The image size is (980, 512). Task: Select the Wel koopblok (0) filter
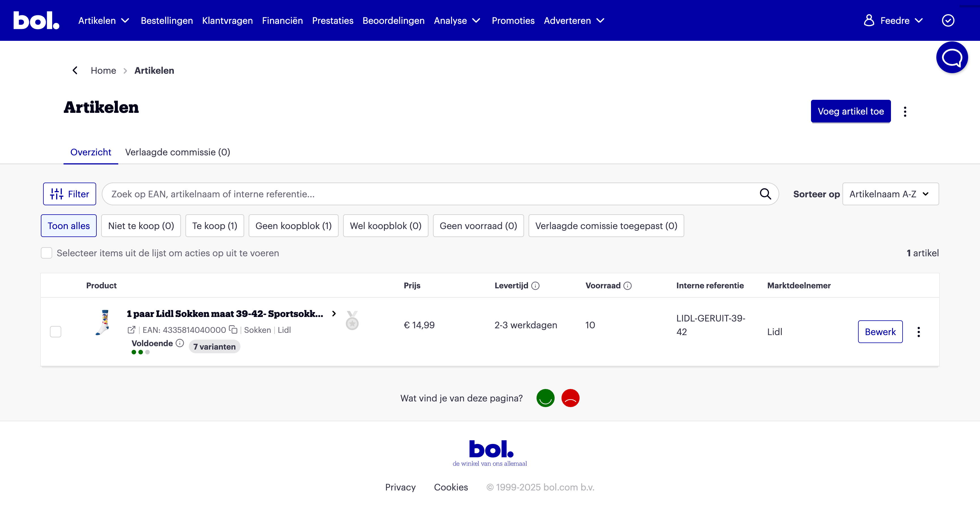[x=385, y=226]
